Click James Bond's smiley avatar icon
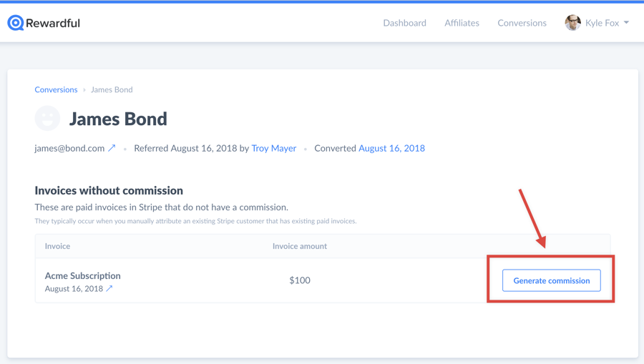The image size is (644, 364). (47, 119)
